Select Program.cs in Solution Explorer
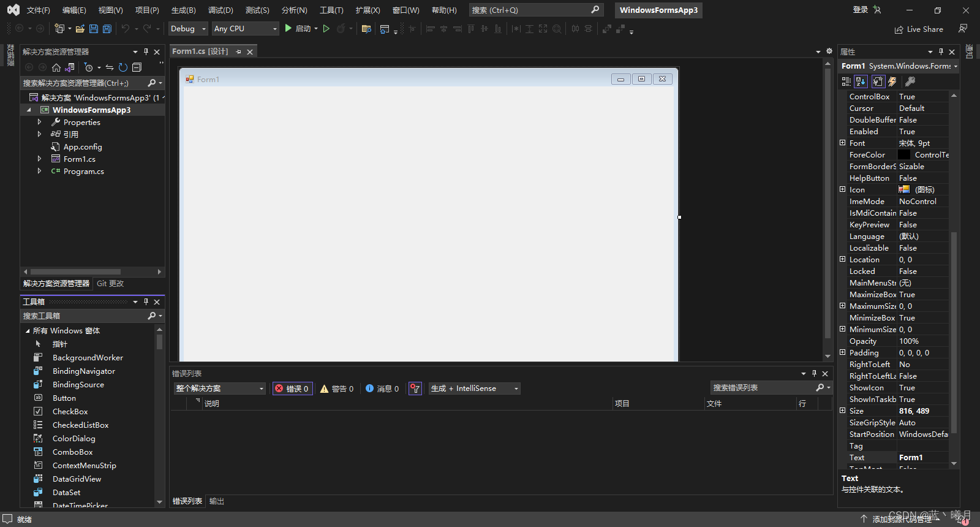Screen dimensions: 980x527 point(84,172)
